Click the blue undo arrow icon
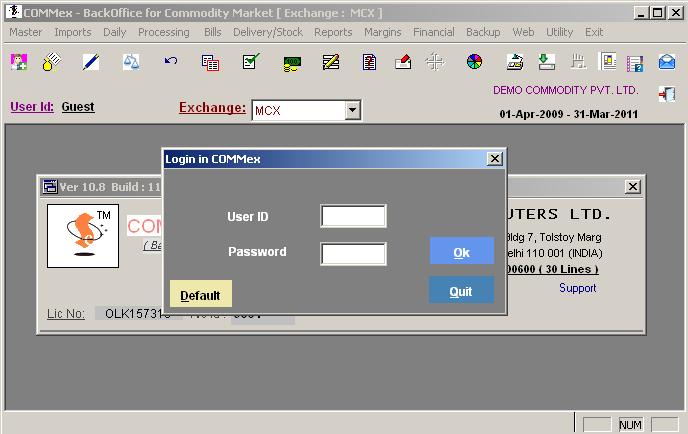 click(171, 62)
